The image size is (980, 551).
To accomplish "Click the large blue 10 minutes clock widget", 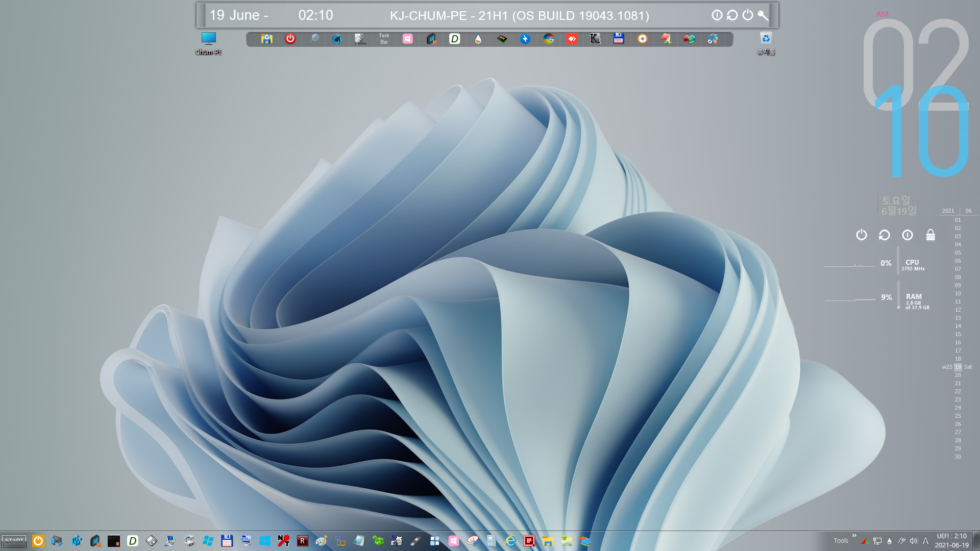I will (922, 131).
